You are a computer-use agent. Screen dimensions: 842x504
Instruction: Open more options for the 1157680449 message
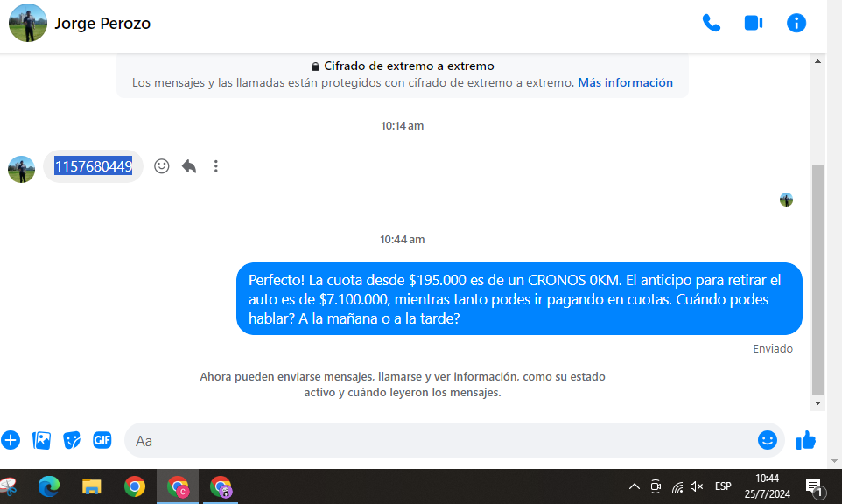click(215, 166)
